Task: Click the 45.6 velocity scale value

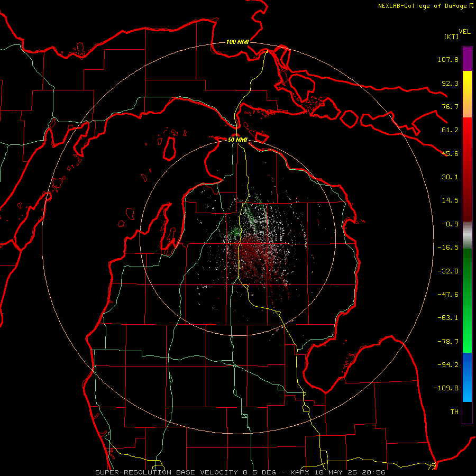Action: point(450,153)
